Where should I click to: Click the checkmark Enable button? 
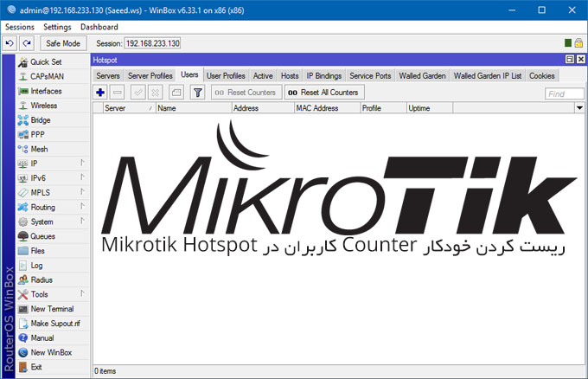(x=138, y=93)
